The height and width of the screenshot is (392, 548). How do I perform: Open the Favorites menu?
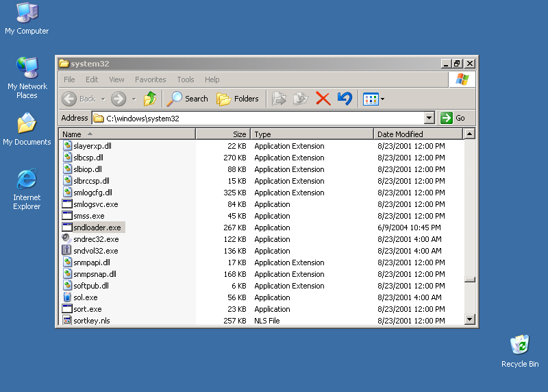click(x=150, y=79)
